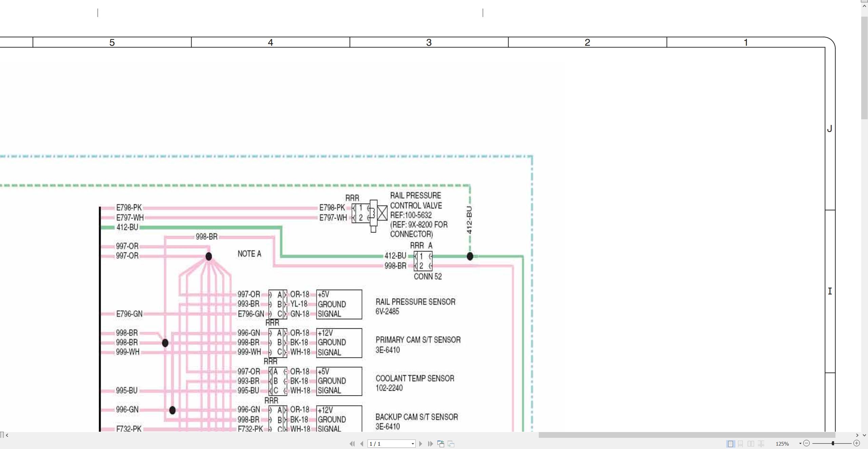This screenshot has width=868, height=449.
Task: Click the 6V-2485 part number
Action: point(387,311)
